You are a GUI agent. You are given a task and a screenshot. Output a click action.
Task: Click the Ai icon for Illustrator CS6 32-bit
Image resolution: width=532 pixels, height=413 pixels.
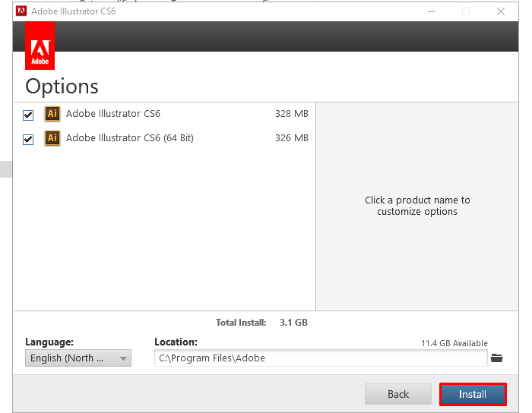pyautogui.click(x=52, y=115)
